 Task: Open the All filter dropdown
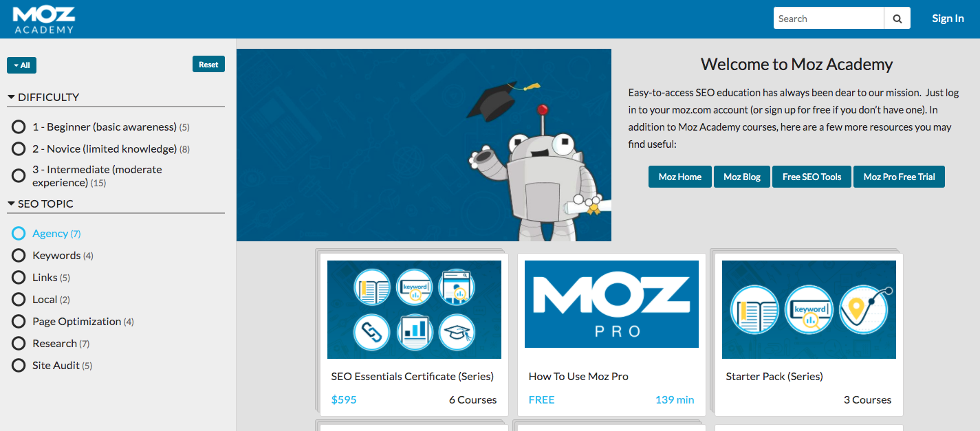pos(21,65)
